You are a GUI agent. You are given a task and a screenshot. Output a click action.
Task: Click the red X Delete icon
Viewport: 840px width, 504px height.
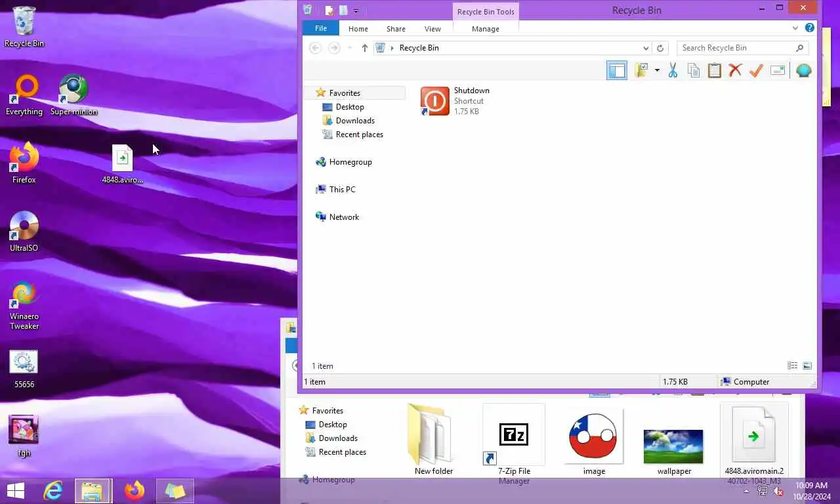click(735, 70)
